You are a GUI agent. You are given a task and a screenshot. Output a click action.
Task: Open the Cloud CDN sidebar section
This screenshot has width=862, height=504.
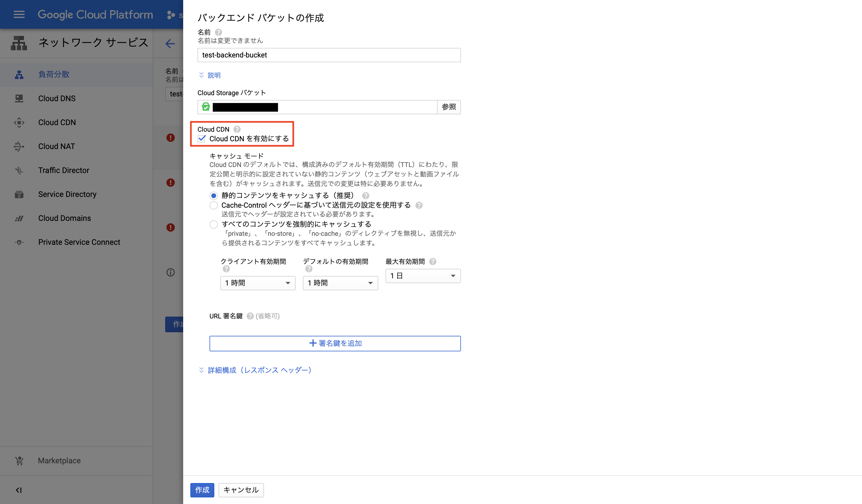(x=57, y=122)
